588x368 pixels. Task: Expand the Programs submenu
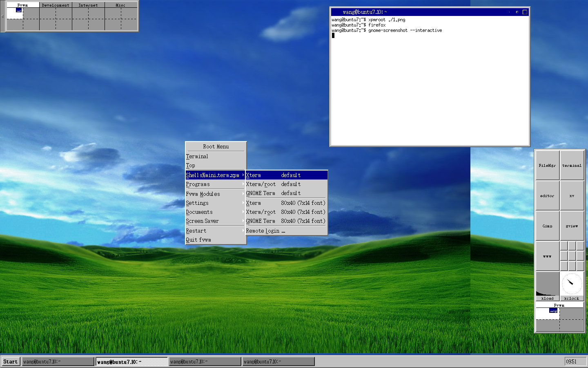pyautogui.click(x=216, y=184)
